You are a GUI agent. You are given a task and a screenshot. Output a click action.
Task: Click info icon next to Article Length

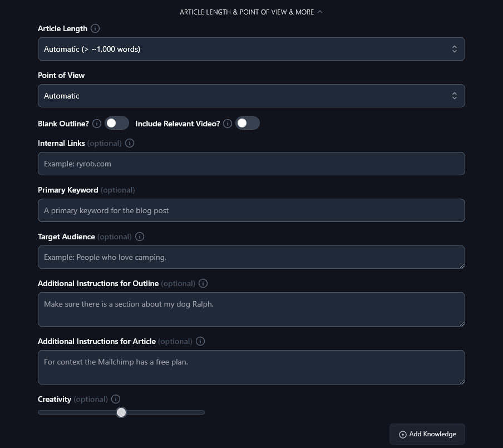[95, 28]
